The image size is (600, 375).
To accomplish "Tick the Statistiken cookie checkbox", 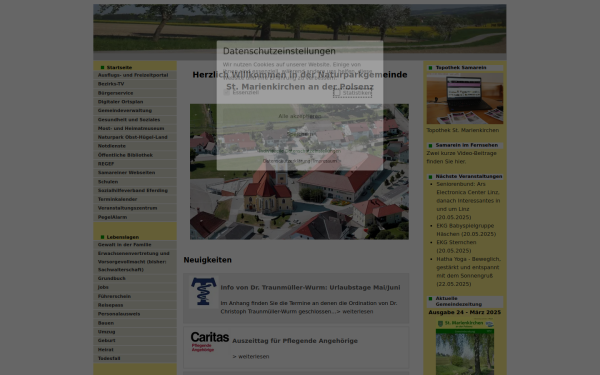I will [337, 93].
